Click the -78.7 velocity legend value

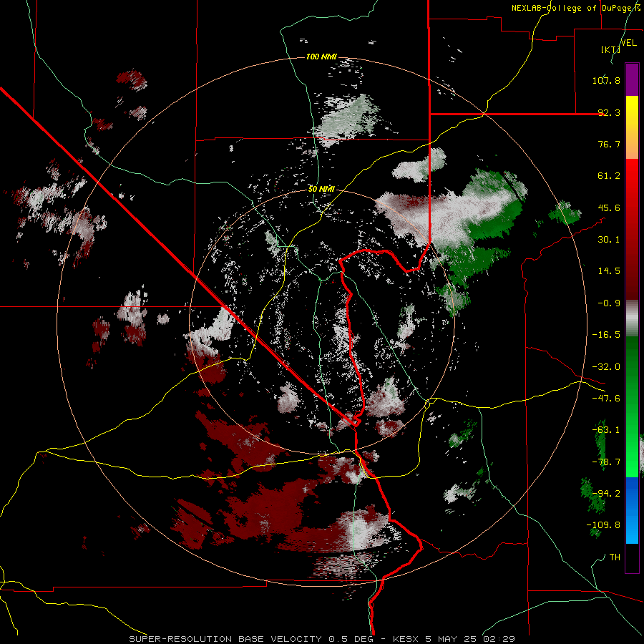coord(606,462)
